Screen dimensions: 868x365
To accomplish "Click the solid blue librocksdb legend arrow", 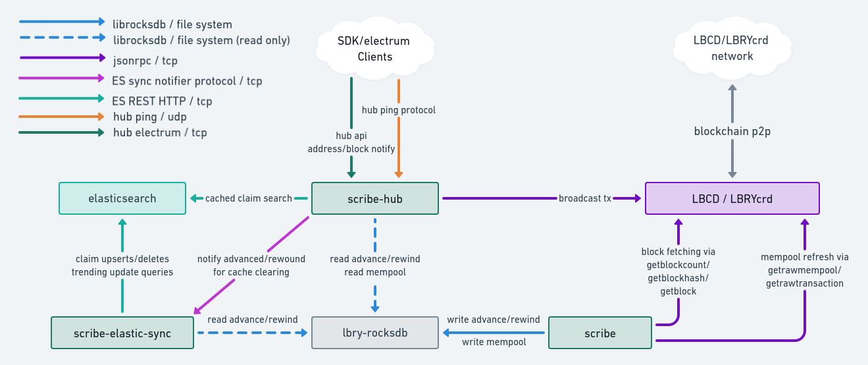I will [62, 22].
